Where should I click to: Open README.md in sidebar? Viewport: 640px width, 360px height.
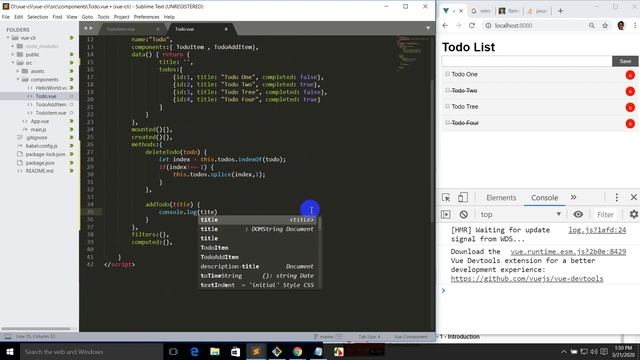(39, 171)
